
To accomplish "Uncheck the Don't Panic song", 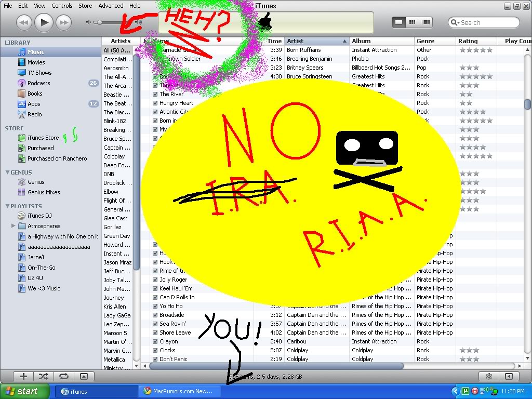I will [x=155, y=359].
